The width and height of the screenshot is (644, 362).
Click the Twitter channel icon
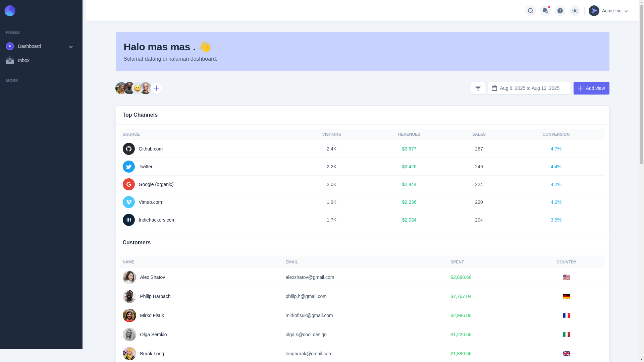pyautogui.click(x=128, y=167)
